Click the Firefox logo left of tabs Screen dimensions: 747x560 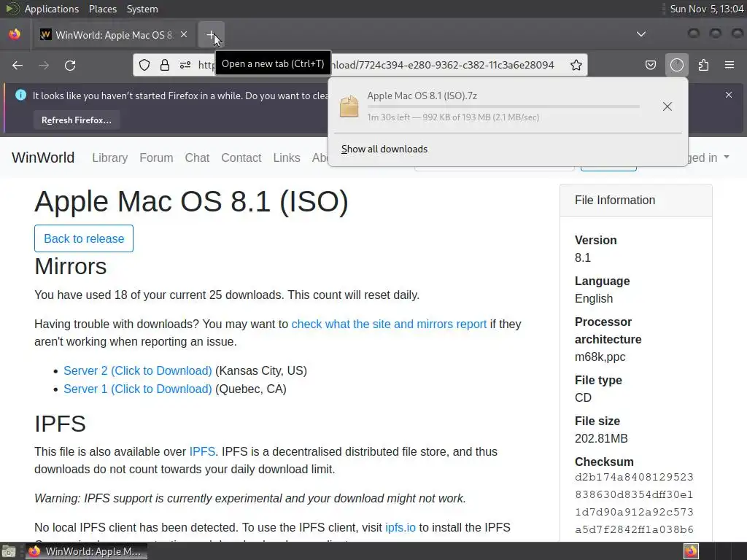click(x=15, y=34)
